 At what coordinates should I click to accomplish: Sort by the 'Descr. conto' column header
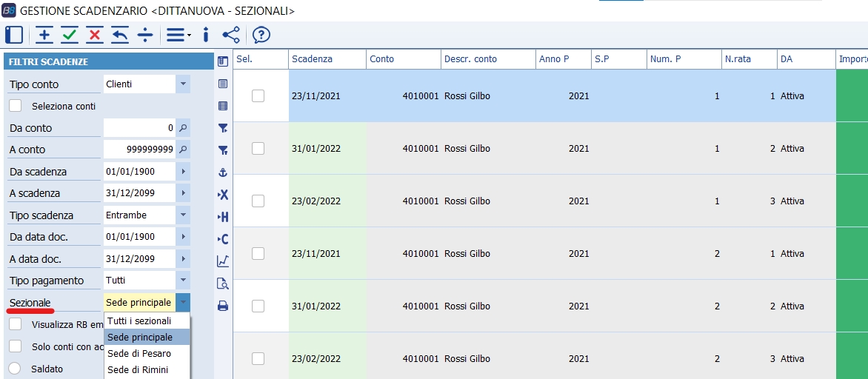pyautogui.click(x=488, y=58)
